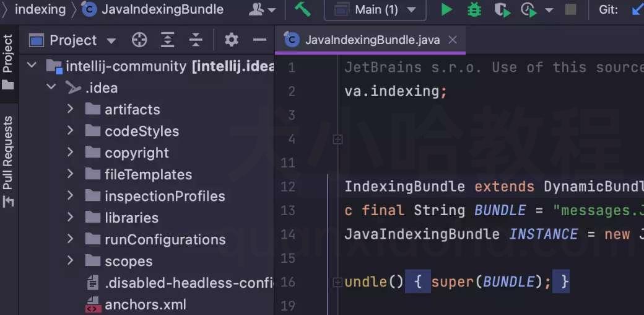Viewport: 644px width, 315px height.
Task: Expand the scopes folder
Action: point(70,260)
